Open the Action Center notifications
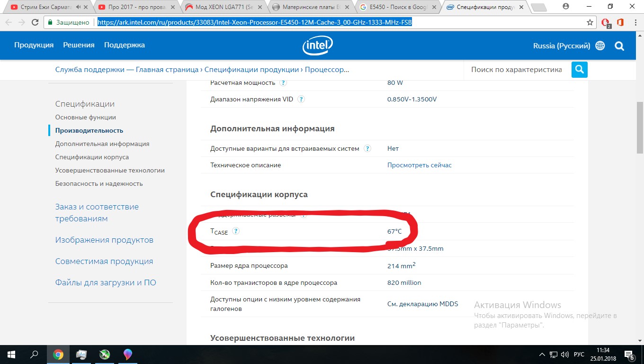 click(630, 355)
